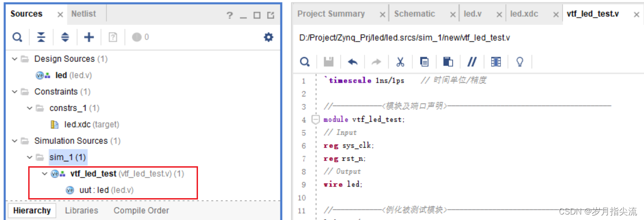
Task: Collapse the Simulation Sources folder
Action: 15,141
